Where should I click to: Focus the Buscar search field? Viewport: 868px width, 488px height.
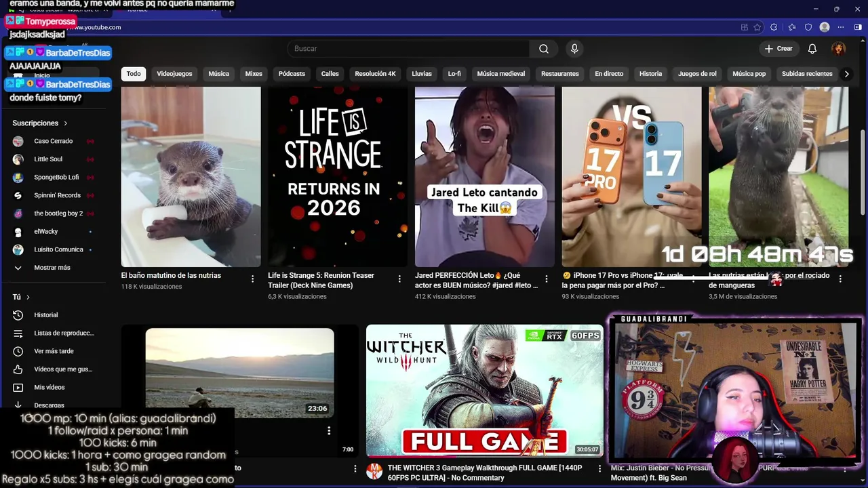pos(408,49)
